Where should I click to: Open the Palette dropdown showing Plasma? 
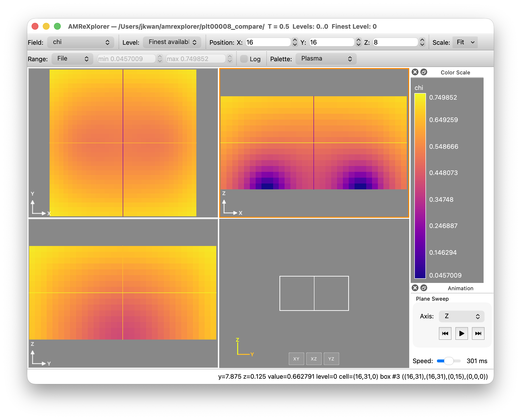tap(326, 59)
